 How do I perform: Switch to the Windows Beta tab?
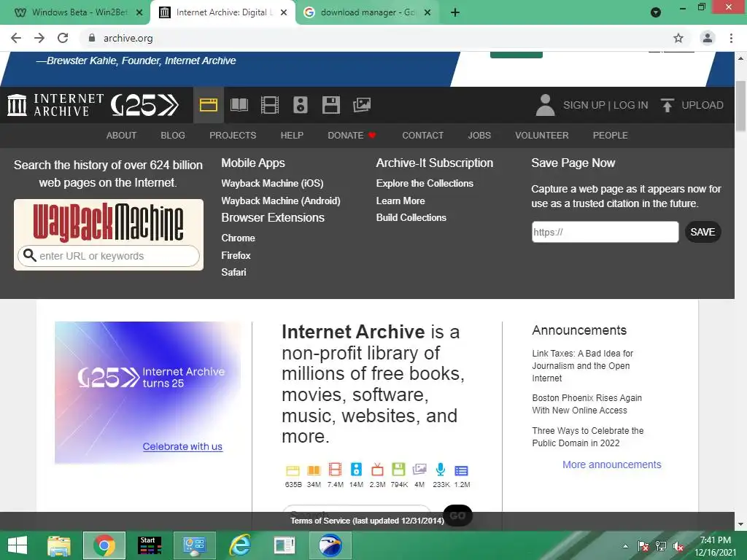click(79, 12)
